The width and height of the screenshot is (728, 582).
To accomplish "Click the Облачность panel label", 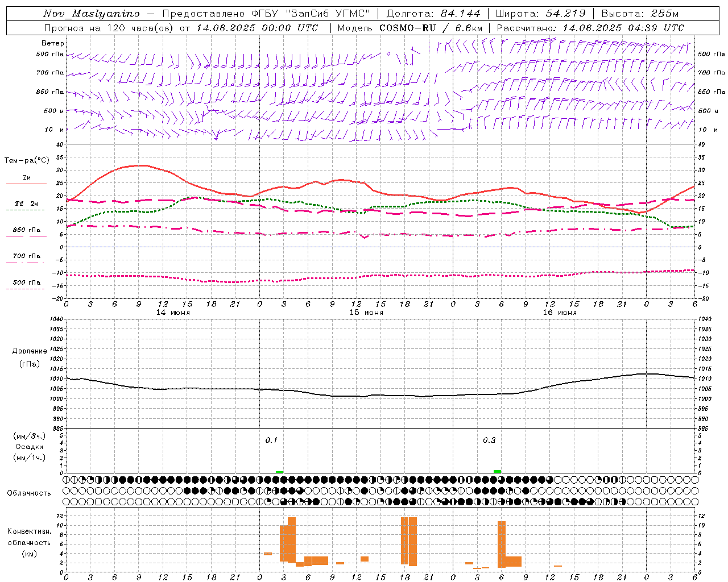I will (29, 493).
